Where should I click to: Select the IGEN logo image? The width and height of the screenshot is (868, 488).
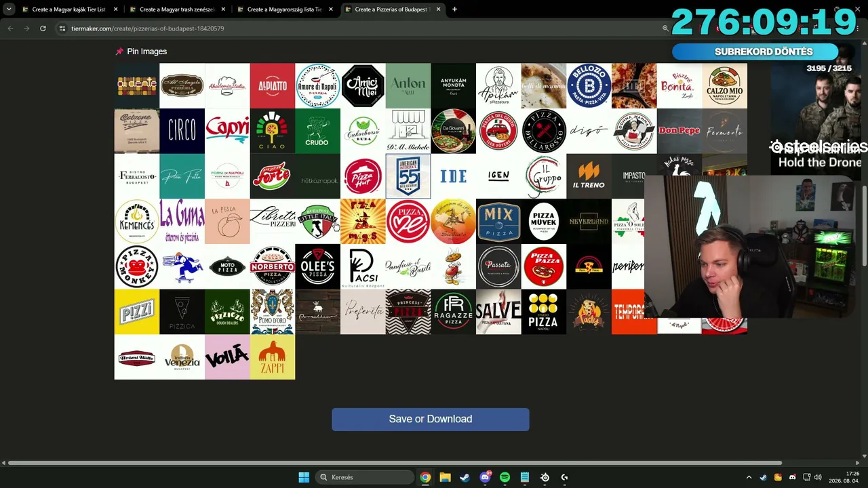click(498, 176)
